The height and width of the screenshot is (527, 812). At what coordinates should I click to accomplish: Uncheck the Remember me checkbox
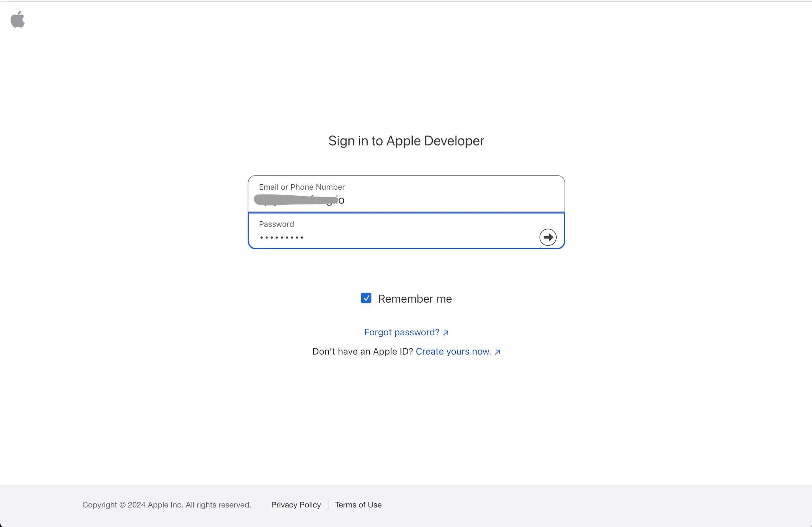tap(366, 298)
